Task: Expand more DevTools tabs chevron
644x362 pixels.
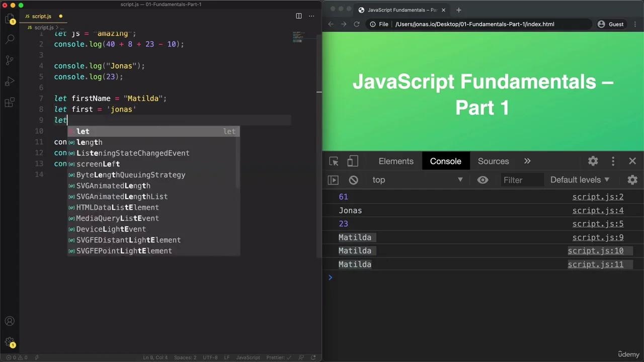Action: (x=527, y=161)
